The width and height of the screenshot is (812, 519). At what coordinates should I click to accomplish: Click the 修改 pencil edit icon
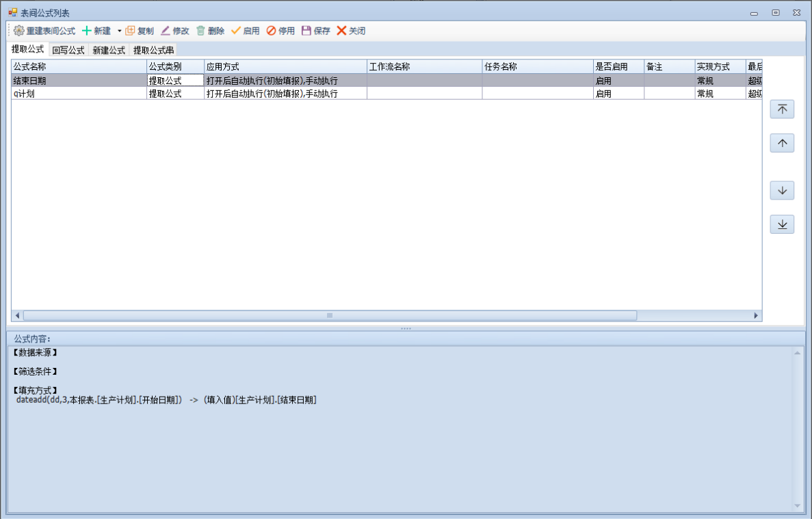(166, 31)
